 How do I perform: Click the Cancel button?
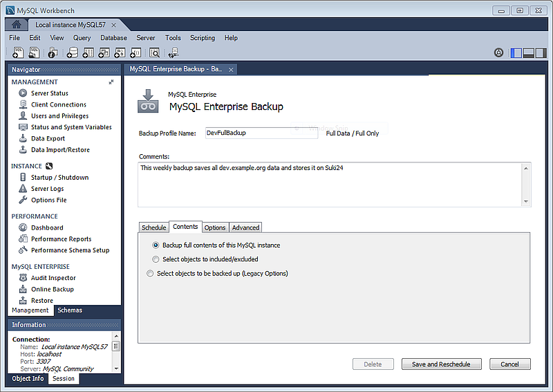(509, 364)
